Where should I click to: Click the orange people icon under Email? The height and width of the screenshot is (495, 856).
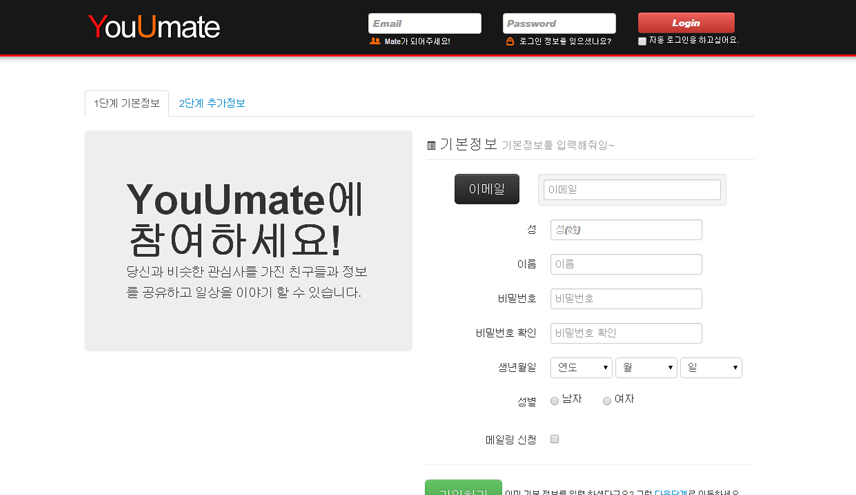pyautogui.click(x=375, y=41)
